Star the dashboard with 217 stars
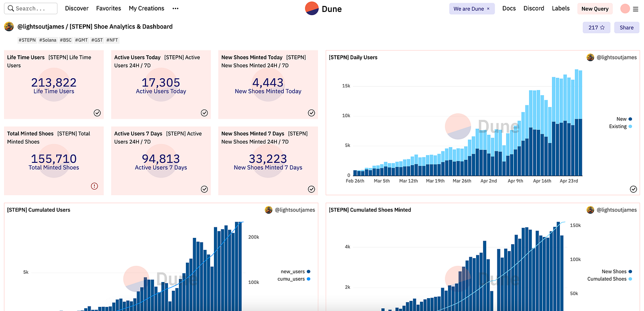The width and height of the screenshot is (644, 311). click(x=597, y=28)
